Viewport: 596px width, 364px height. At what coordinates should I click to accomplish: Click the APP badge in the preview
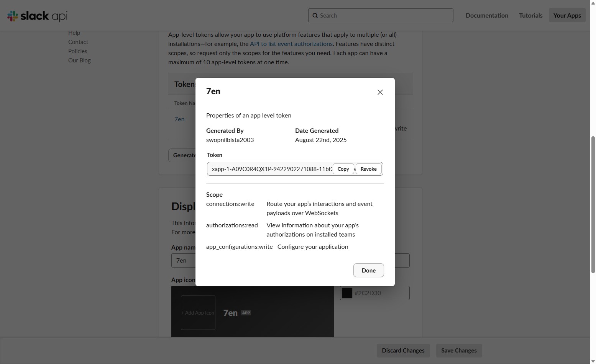246,313
